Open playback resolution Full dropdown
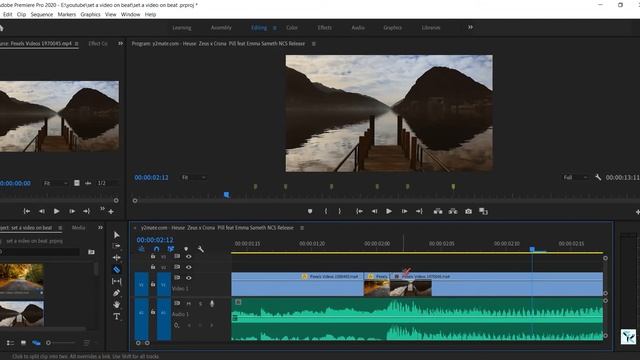This screenshot has height=360, width=640. pos(576,177)
